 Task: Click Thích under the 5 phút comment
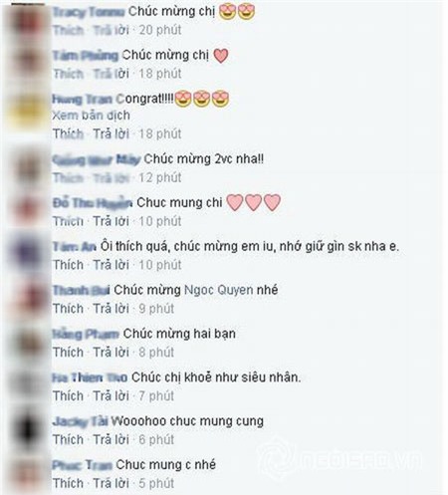pyautogui.click(x=68, y=483)
